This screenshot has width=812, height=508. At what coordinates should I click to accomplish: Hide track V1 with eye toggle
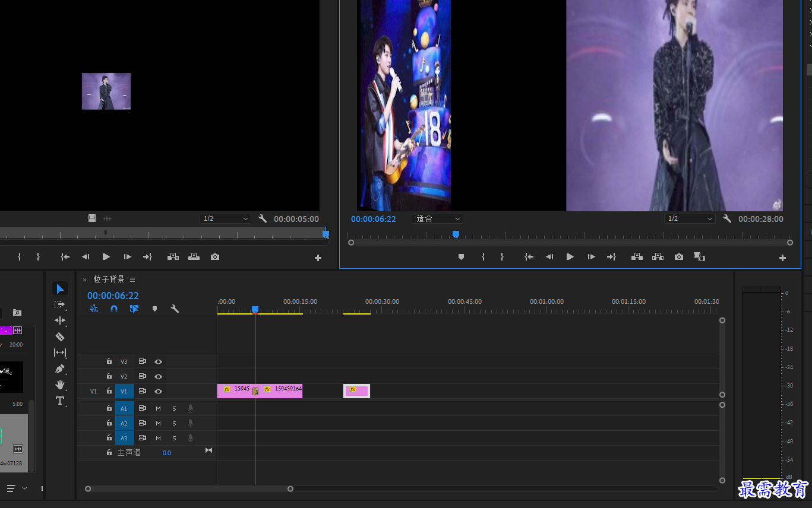pyautogui.click(x=159, y=391)
